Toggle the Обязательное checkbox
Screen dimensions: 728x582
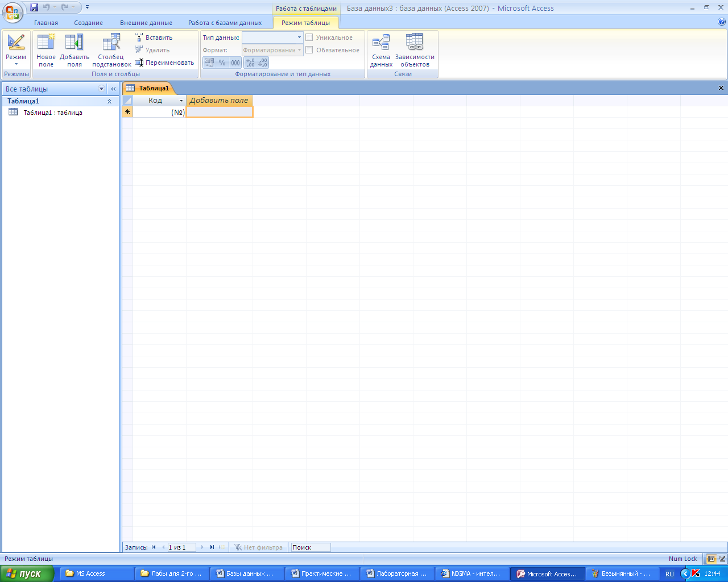[309, 50]
